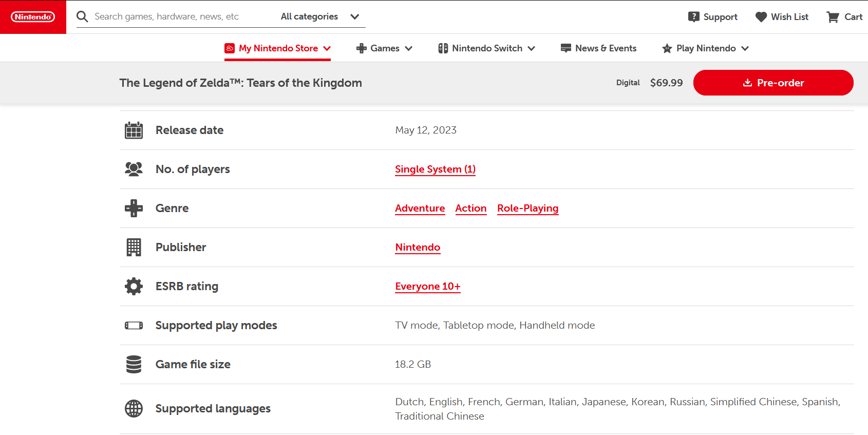
Task: Click the Digital label
Action: [x=628, y=83]
